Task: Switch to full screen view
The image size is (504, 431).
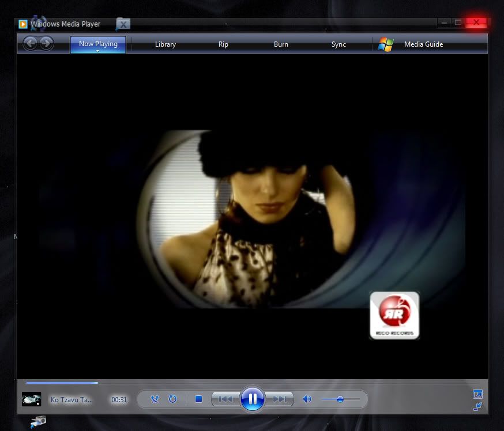Action: point(477,394)
